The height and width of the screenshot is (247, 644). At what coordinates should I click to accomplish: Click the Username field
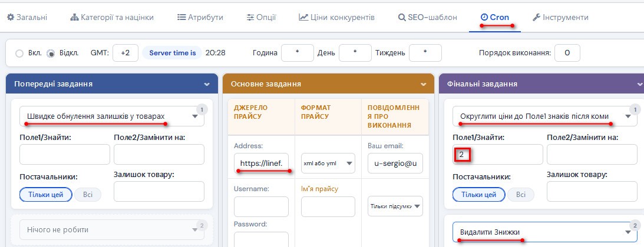261,206
